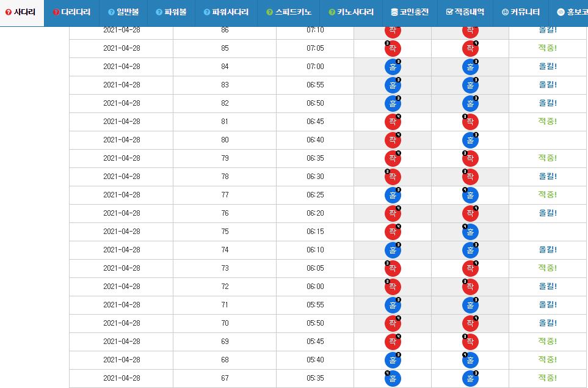Open the 스피드키노 menu item
This screenshot has width=588, height=388.
click(x=289, y=12)
